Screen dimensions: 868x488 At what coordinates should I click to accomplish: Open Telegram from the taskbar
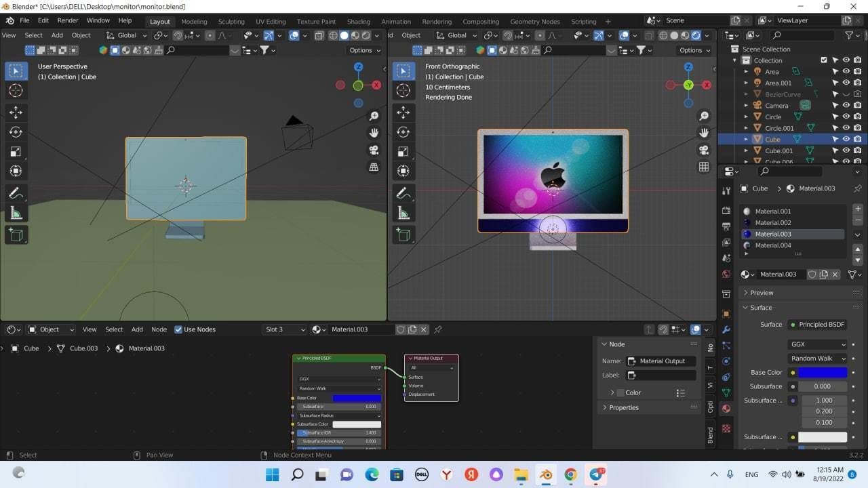pos(596,474)
